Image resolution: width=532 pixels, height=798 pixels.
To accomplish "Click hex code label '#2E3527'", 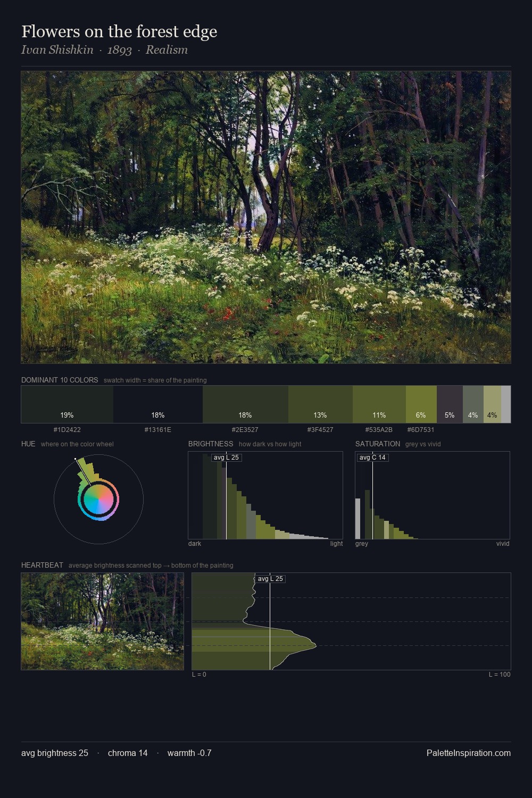I will pyautogui.click(x=245, y=430).
